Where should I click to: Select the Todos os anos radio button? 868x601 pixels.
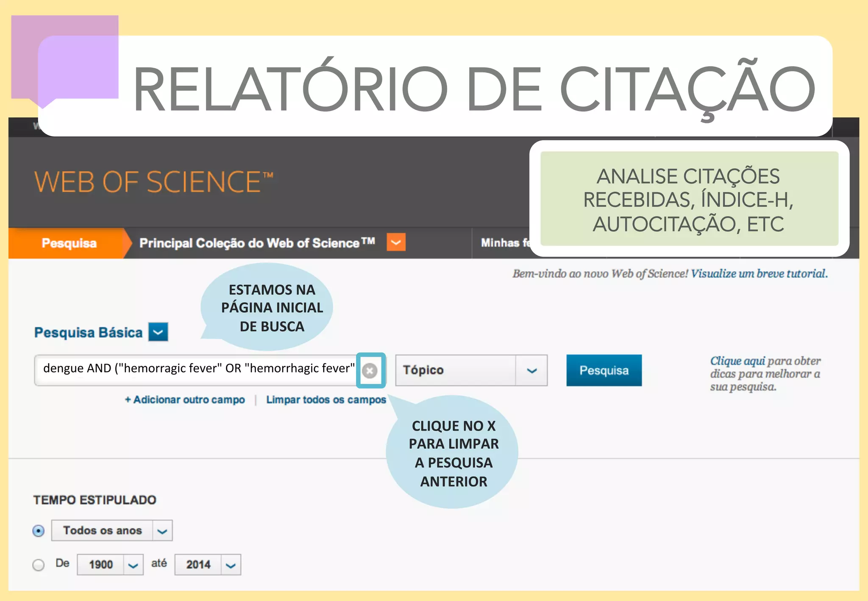click(x=39, y=531)
